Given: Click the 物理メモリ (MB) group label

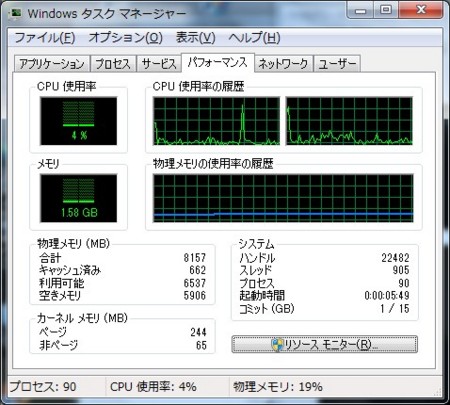Looking at the screenshot, I should [x=73, y=244].
